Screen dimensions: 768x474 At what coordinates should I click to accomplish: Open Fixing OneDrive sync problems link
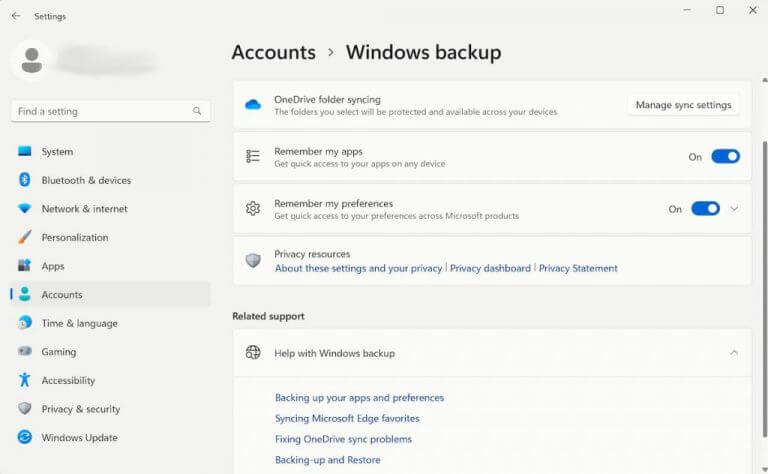343,439
